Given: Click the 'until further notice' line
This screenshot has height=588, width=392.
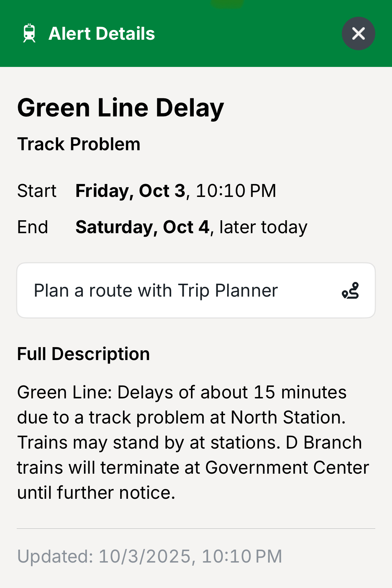Looking at the screenshot, I should 96,493.
